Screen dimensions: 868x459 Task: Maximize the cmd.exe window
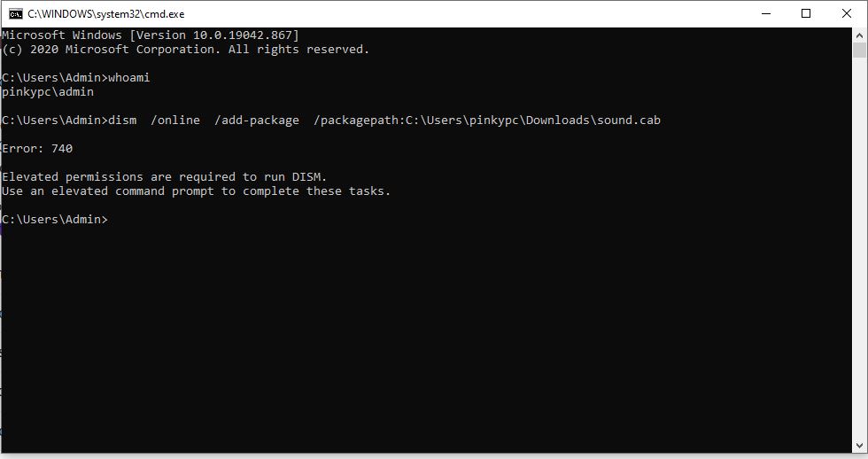pos(806,14)
